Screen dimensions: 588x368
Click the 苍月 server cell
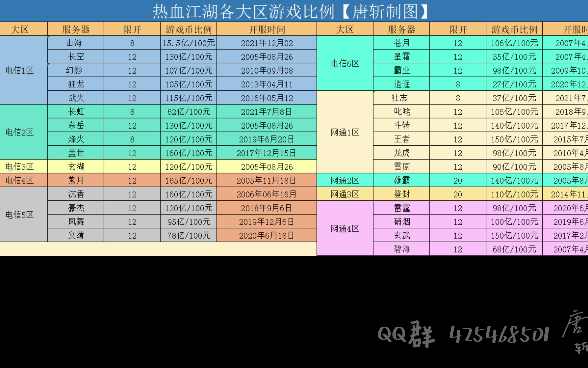(x=401, y=42)
